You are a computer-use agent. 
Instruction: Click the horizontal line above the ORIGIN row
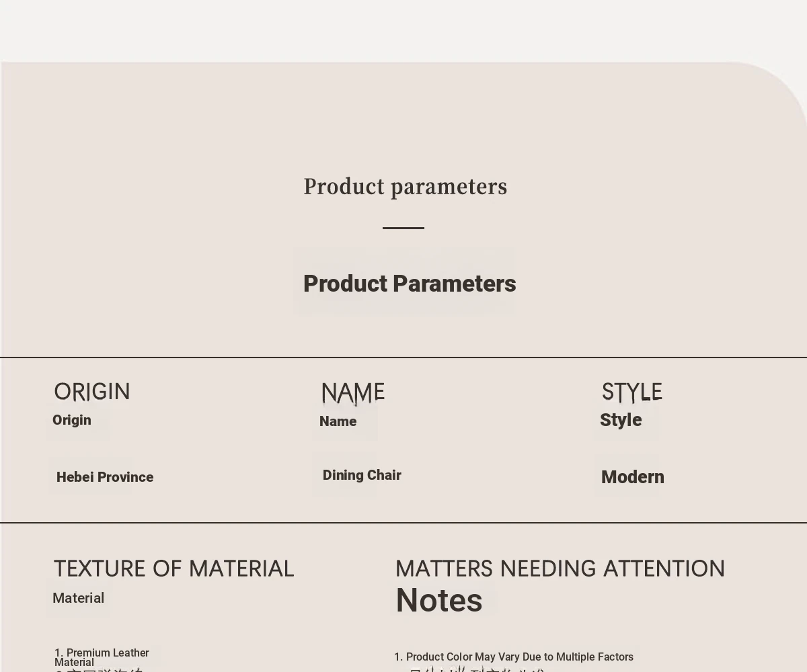click(403, 358)
